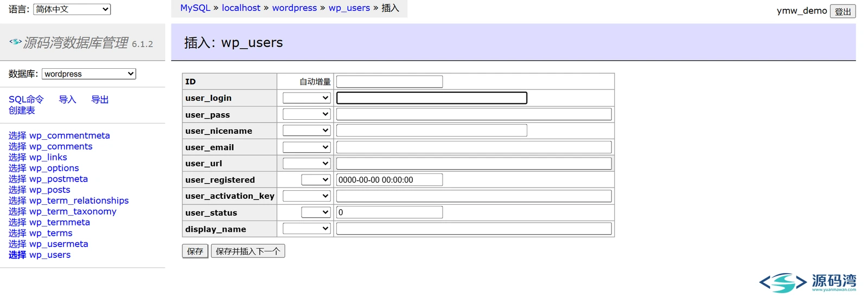Open the wp_comments table link
Image resolution: width=868 pixels, height=304 pixels.
(61, 146)
